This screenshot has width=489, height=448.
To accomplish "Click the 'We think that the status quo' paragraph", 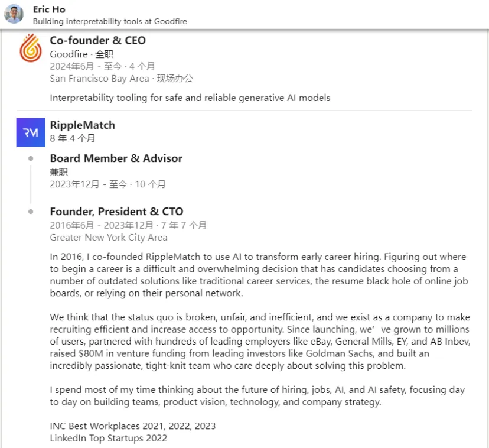I will point(260,341).
